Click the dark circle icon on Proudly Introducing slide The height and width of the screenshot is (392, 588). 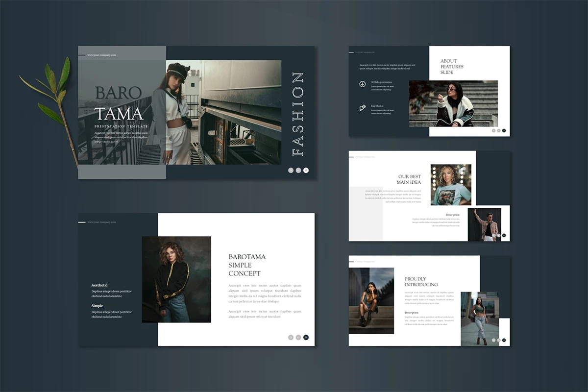(504, 340)
